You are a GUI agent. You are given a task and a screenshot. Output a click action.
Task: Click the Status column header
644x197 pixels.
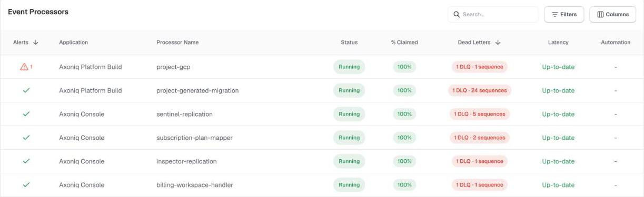tap(349, 43)
